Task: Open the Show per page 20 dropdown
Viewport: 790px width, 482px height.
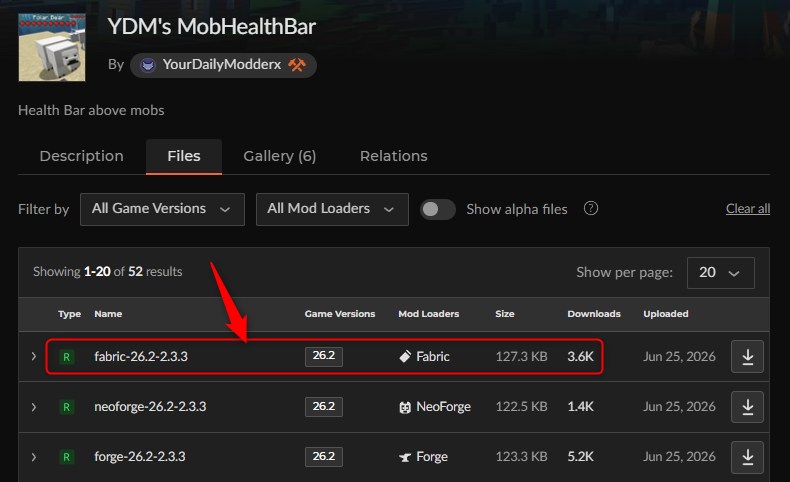Action: 720,273
